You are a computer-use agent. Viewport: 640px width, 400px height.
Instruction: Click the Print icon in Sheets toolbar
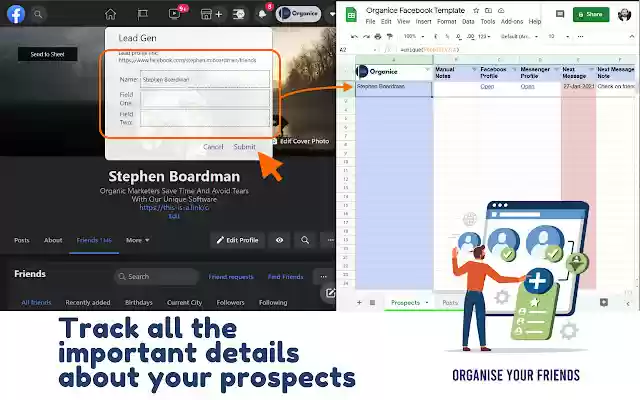click(x=378, y=36)
